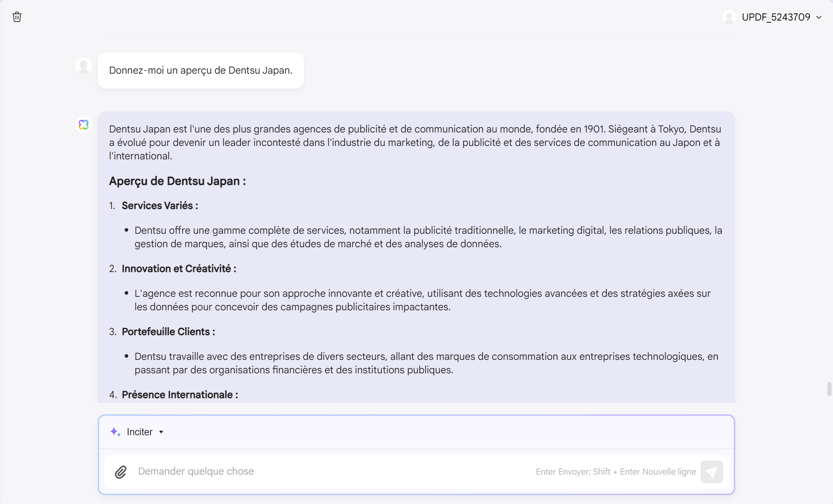Click the bullet text starting 'Dentsu offre une gamme'

pyautogui.click(x=428, y=237)
